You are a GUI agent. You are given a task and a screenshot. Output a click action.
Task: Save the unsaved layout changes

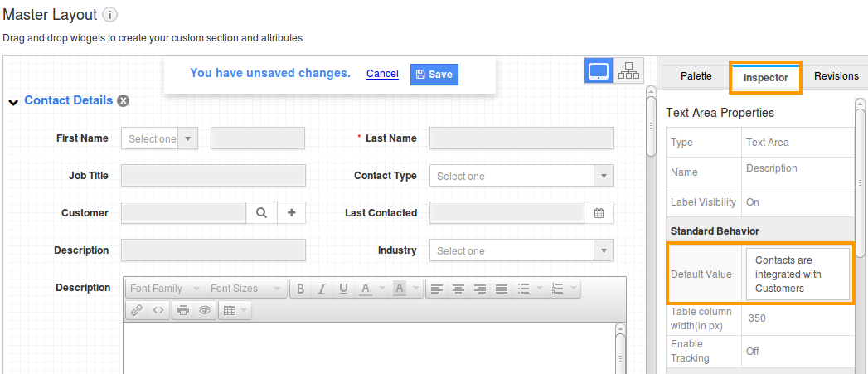[434, 75]
